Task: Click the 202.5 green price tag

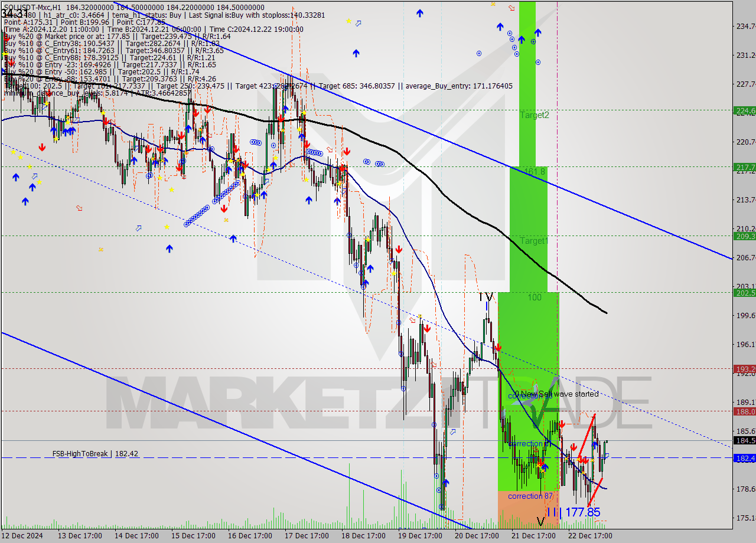Action: [x=744, y=293]
